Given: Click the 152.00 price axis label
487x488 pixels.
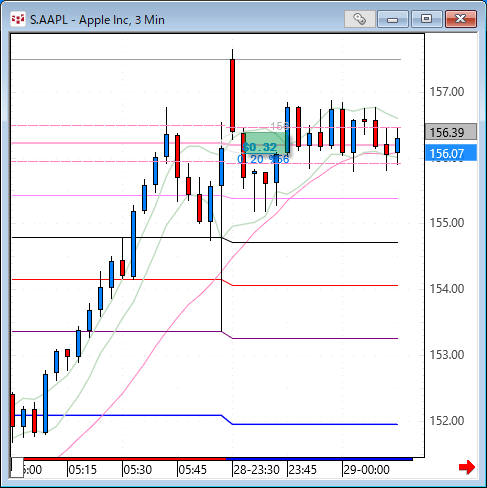Looking at the screenshot, I should pyautogui.click(x=447, y=421).
